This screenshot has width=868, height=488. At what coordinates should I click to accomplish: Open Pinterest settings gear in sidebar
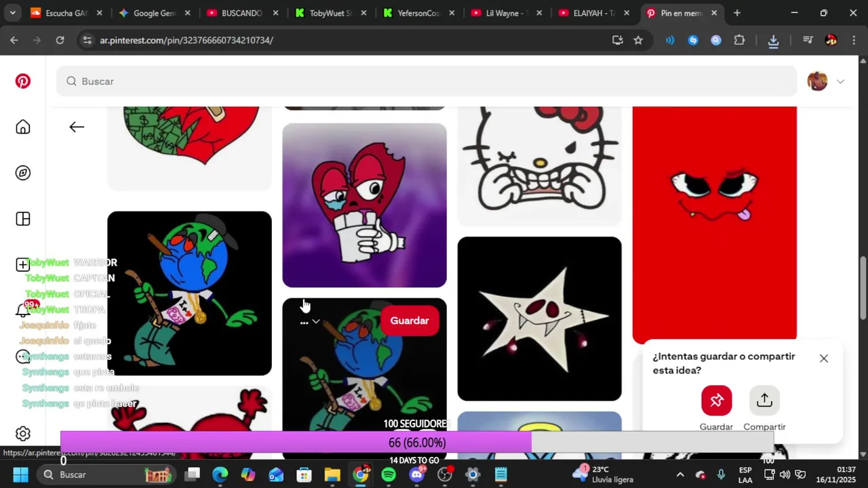coord(23,434)
